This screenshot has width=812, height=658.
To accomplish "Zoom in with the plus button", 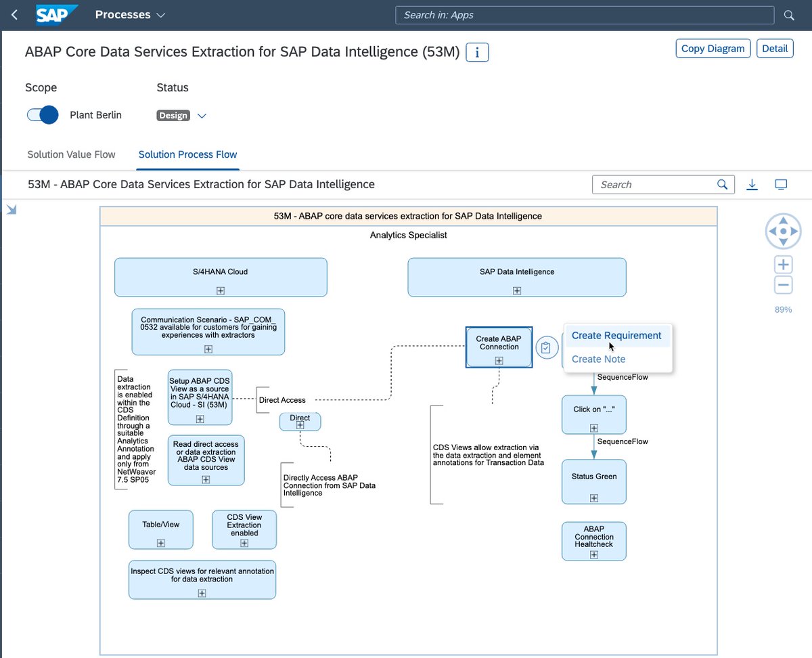I will 783,265.
